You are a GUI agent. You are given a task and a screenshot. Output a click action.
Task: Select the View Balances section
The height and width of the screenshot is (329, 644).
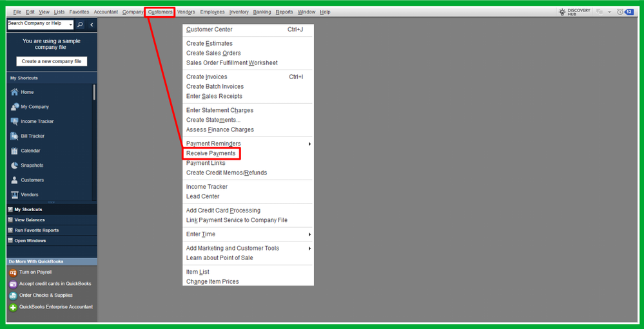[x=52, y=220]
